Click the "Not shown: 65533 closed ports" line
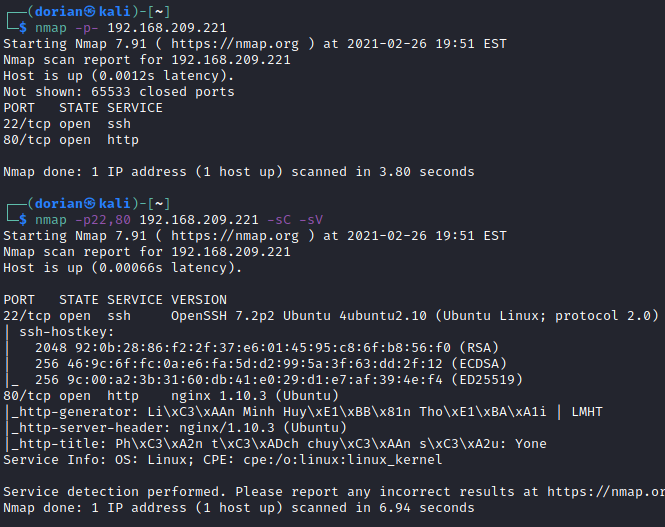The width and height of the screenshot is (665, 527). pos(119,92)
